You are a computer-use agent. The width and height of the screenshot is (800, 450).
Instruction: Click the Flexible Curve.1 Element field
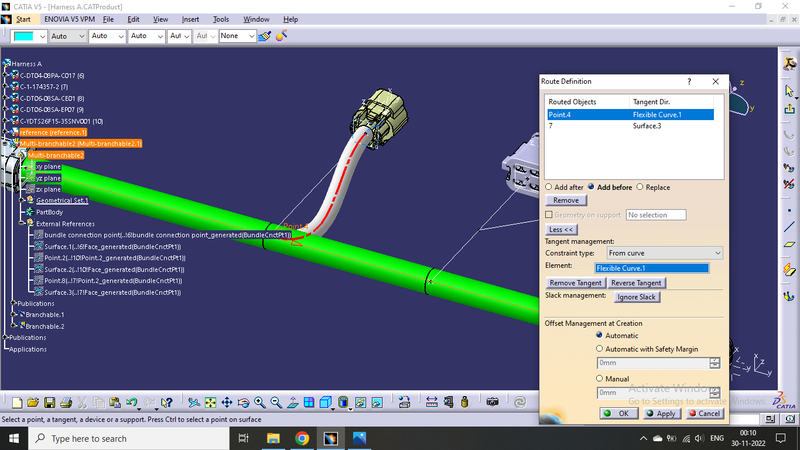pyautogui.click(x=652, y=268)
